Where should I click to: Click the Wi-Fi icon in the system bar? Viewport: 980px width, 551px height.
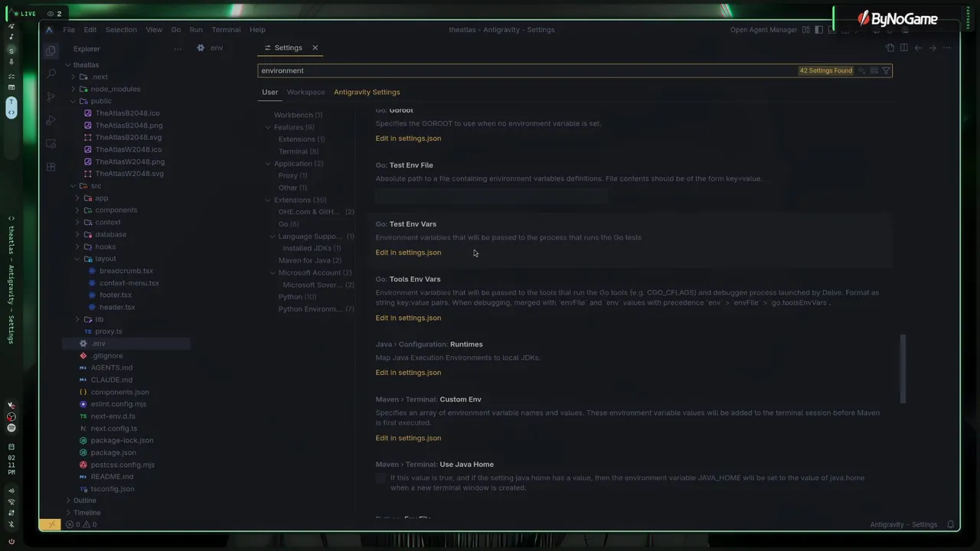11,503
